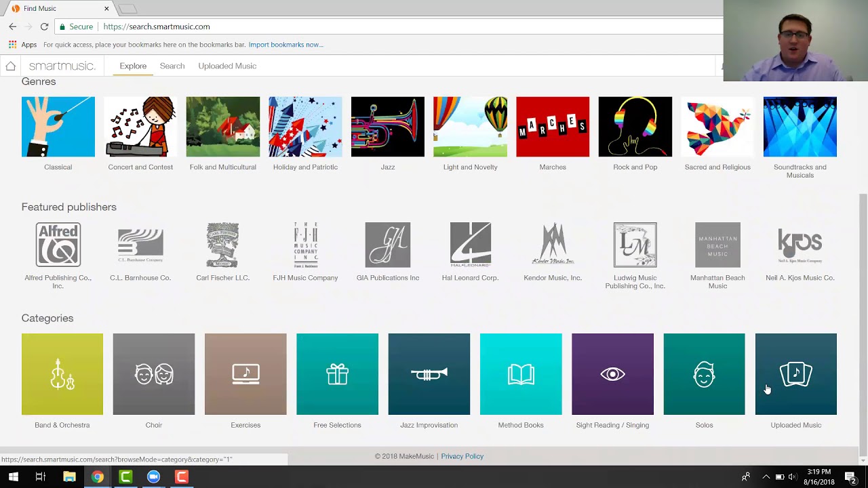
Task: Open Manhattan Beach Music logo
Action: (717, 245)
